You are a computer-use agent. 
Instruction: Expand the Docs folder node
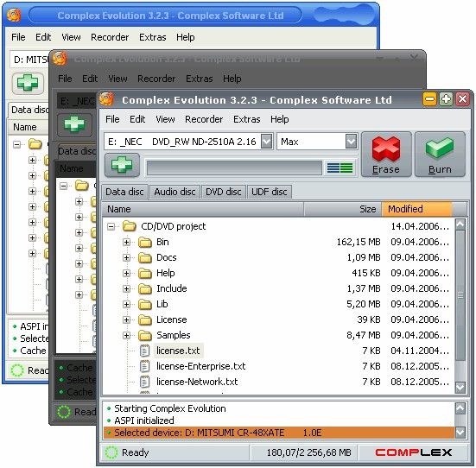pyautogui.click(x=126, y=257)
